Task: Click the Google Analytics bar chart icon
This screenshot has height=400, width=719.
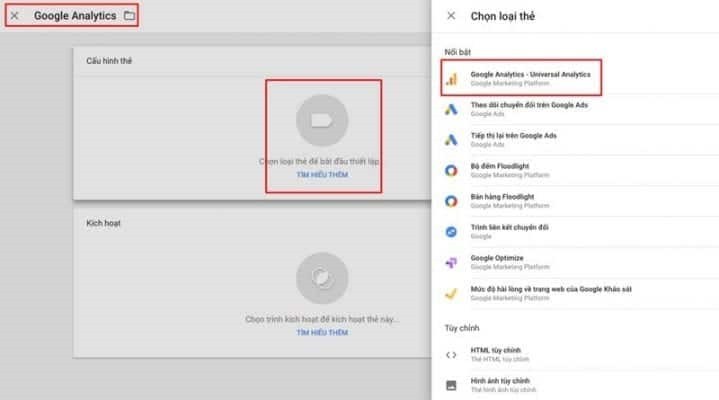Action: pyautogui.click(x=452, y=79)
